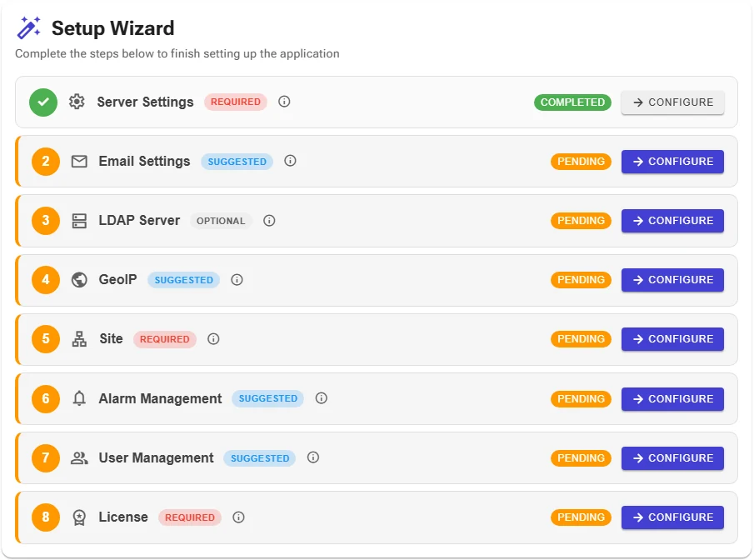The image size is (754, 560).
Task: Open LDAP Server configuration
Action: 672,220
